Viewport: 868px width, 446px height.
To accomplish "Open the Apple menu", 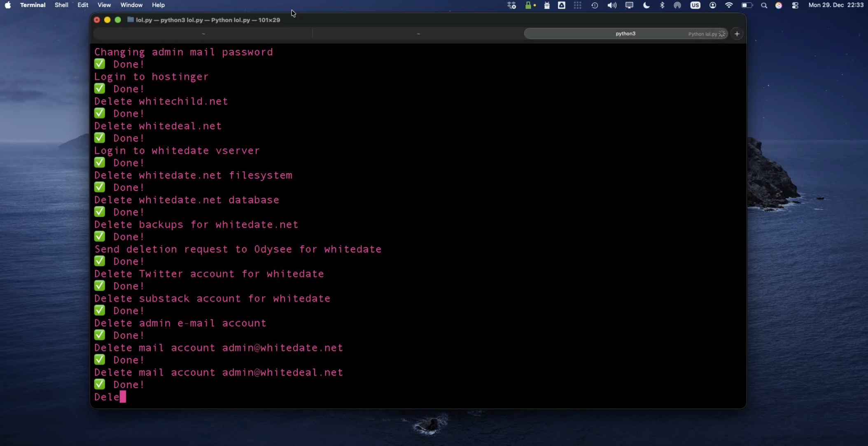I will tap(8, 5).
